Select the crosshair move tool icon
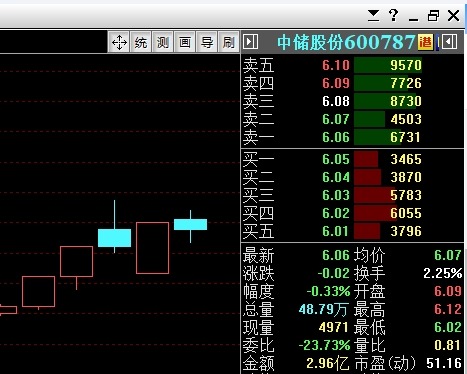This screenshot has height=374, width=467. (119, 42)
